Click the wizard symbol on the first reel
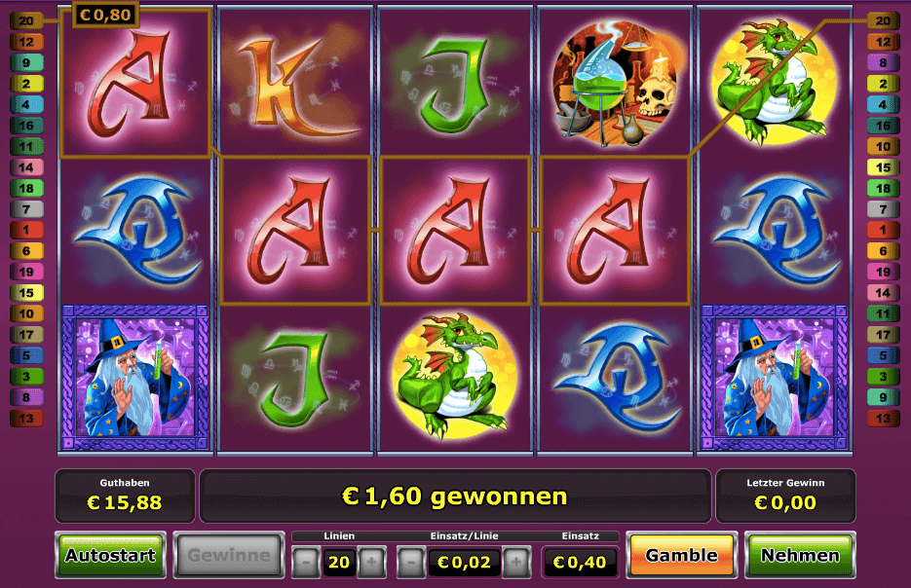The width and height of the screenshot is (911, 588). pos(134,378)
